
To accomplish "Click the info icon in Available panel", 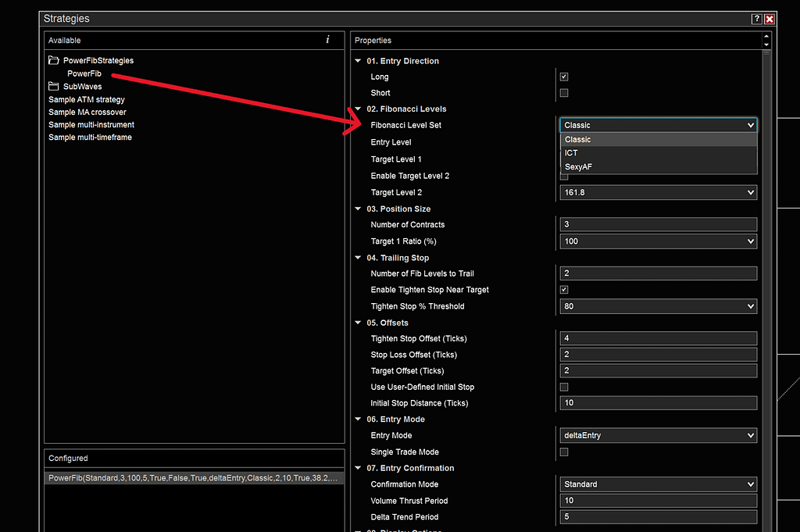I will (327, 40).
